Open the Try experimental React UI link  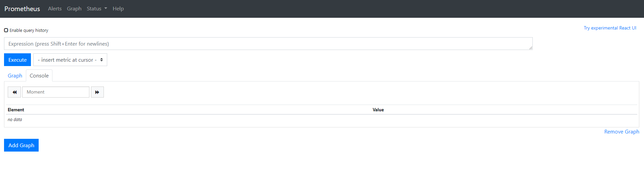coord(610,28)
